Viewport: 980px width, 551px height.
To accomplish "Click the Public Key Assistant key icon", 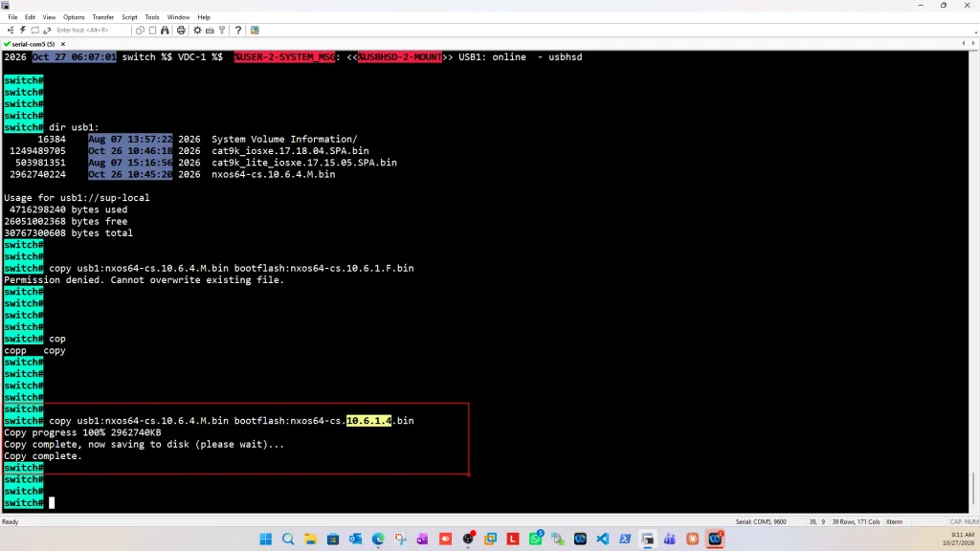I will pyautogui.click(x=222, y=30).
